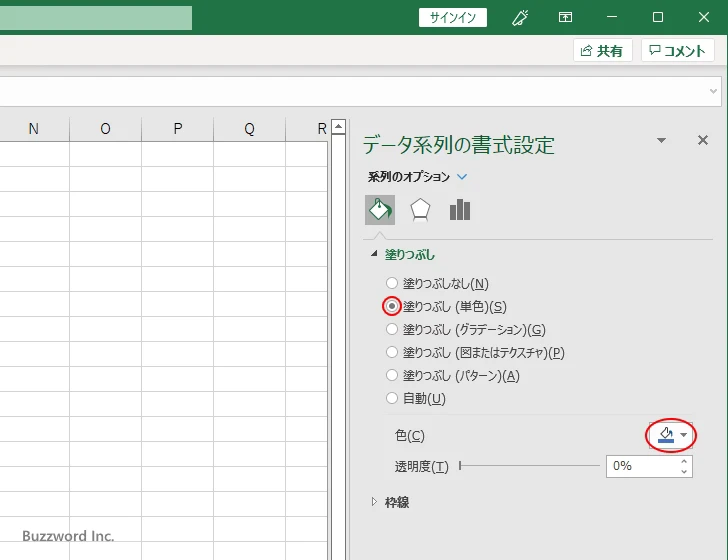This screenshot has height=560, width=728.
Task: Click the search box in title bar
Action: click(96, 18)
